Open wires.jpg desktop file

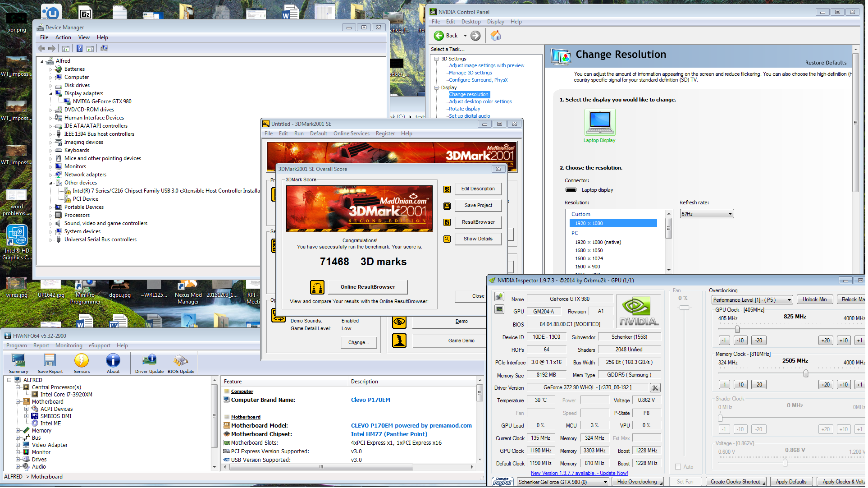17,289
